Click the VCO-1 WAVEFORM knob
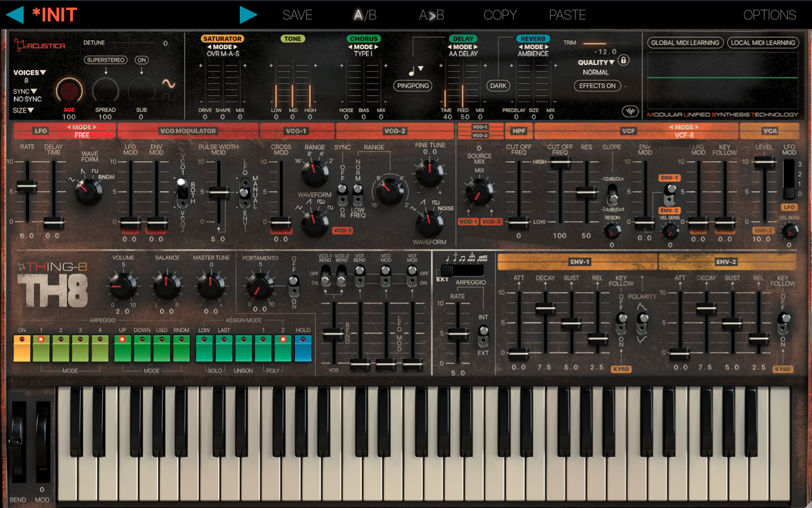The width and height of the screenshot is (812, 508). (315, 223)
